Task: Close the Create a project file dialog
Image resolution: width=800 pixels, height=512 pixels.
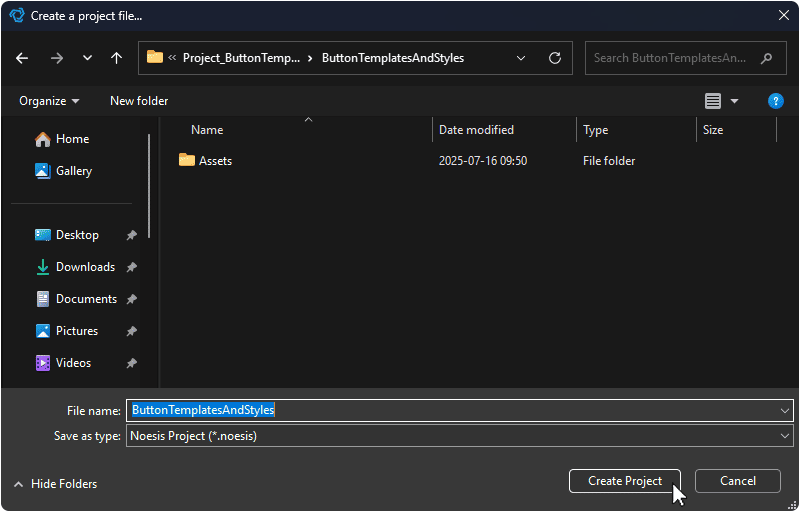Action: click(784, 15)
